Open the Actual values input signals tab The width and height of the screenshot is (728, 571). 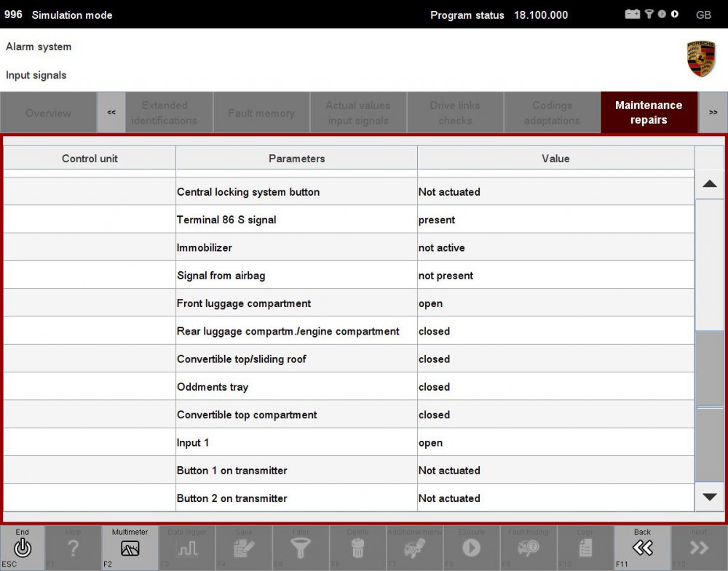pos(357,113)
